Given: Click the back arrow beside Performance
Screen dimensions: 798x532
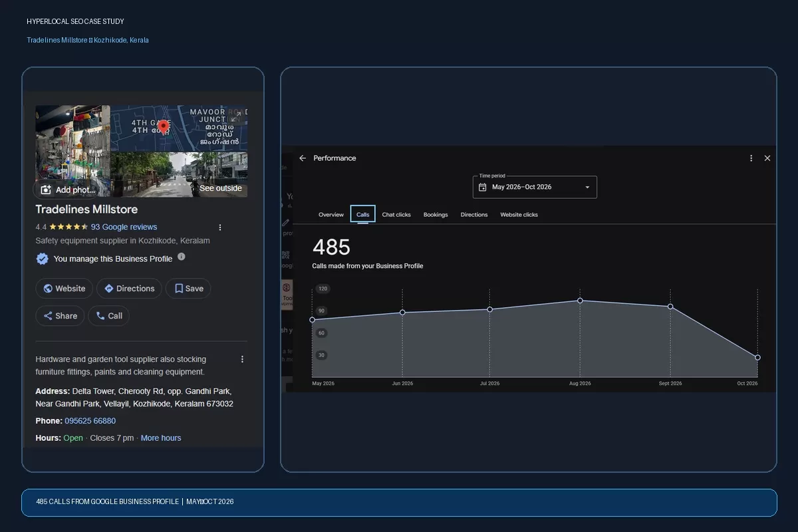Looking at the screenshot, I should click(x=303, y=158).
